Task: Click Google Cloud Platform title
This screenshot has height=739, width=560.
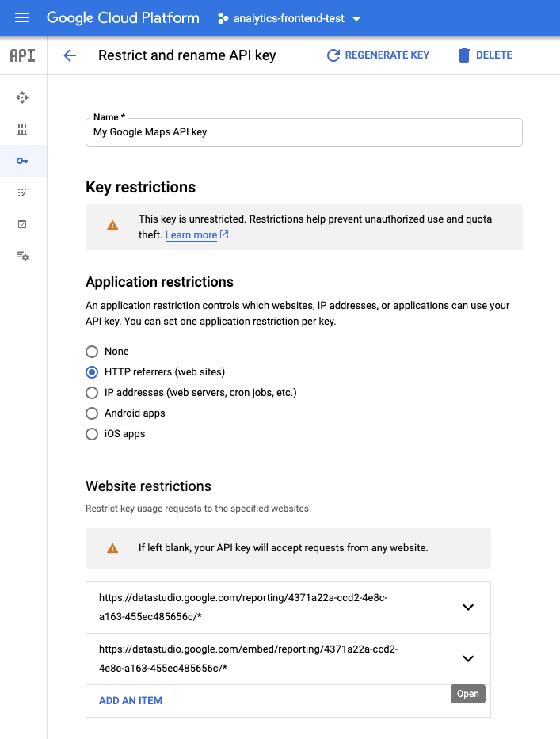Action: coord(123,18)
